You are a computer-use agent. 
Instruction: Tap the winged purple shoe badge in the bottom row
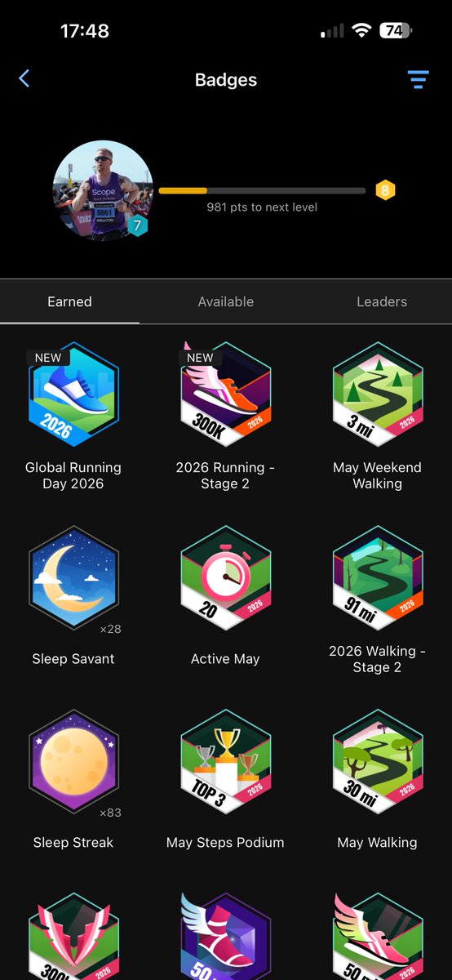click(226, 936)
